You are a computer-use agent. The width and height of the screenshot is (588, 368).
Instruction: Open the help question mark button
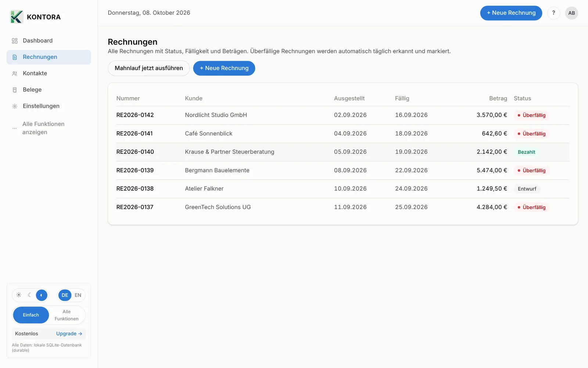(553, 13)
